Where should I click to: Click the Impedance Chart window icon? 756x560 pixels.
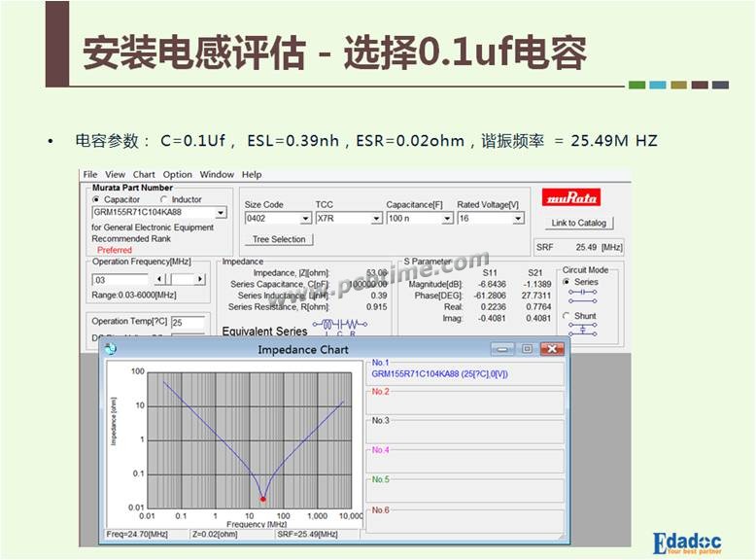[x=111, y=349]
